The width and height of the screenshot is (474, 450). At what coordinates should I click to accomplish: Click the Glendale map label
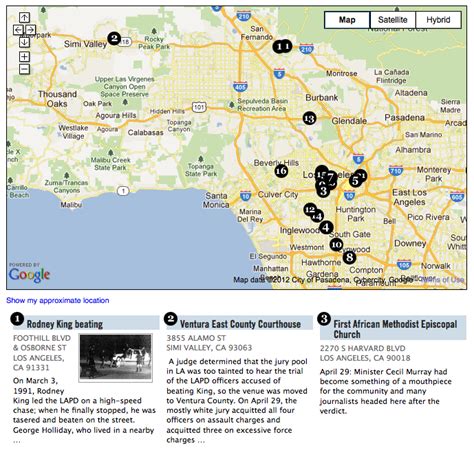pyautogui.click(x=349, y=121)
